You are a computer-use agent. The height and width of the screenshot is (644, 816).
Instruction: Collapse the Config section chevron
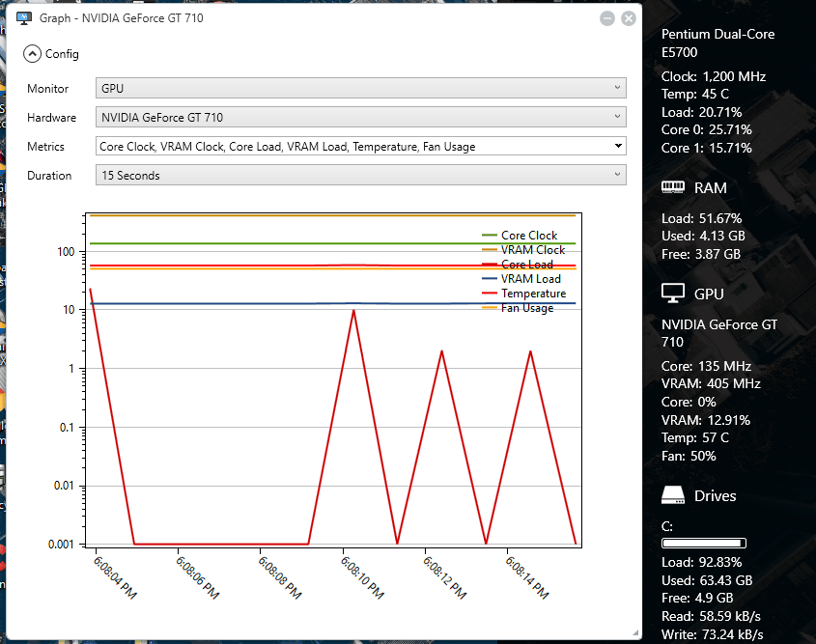click(32, 53)
